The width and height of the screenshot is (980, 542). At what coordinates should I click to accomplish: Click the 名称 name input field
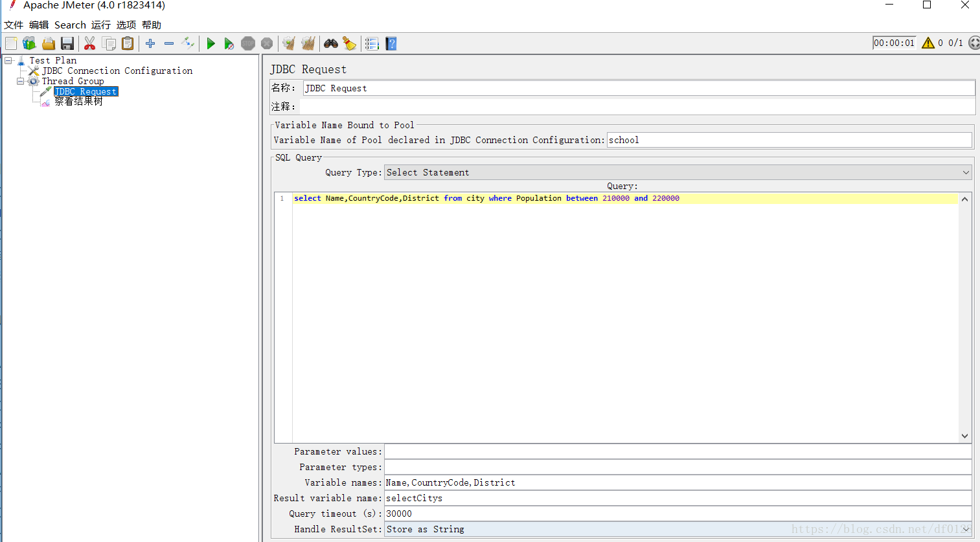click(x=639, y=88)
